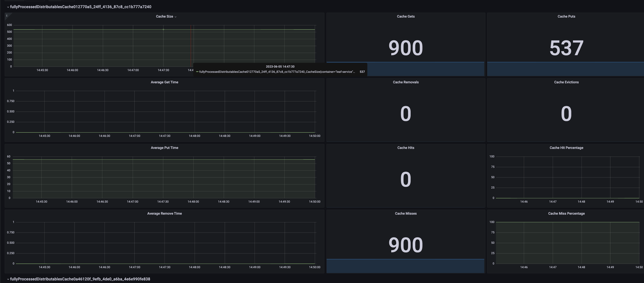Screen dimensions: 644x283
Task: Click the highlighted data point on Cache Size graph
Action: pos(164,29)
